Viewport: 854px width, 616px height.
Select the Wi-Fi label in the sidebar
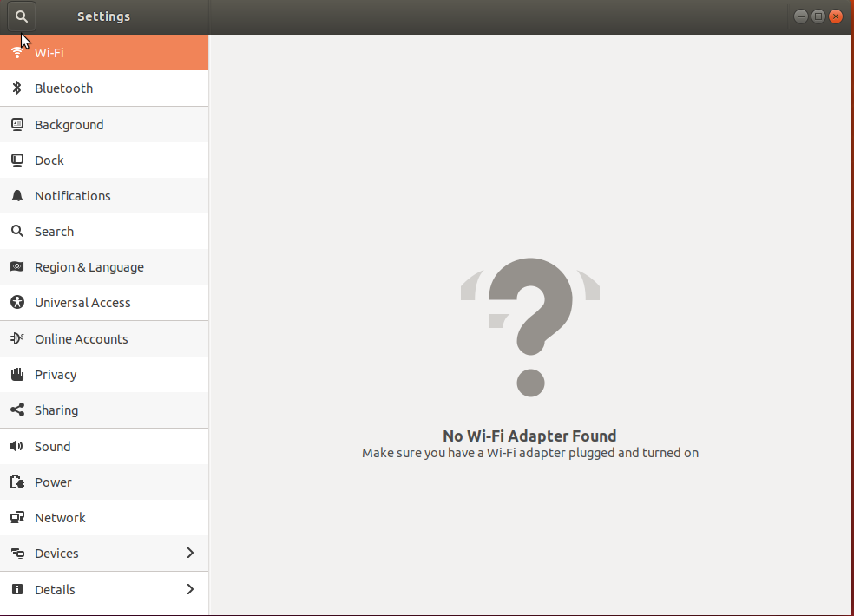coord(49,53)
